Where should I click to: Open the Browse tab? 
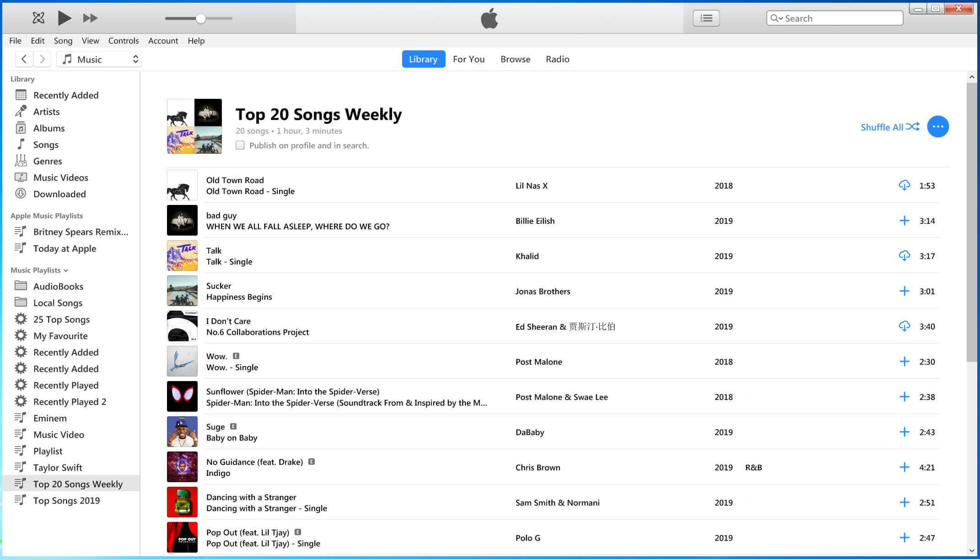pos(515,59)
